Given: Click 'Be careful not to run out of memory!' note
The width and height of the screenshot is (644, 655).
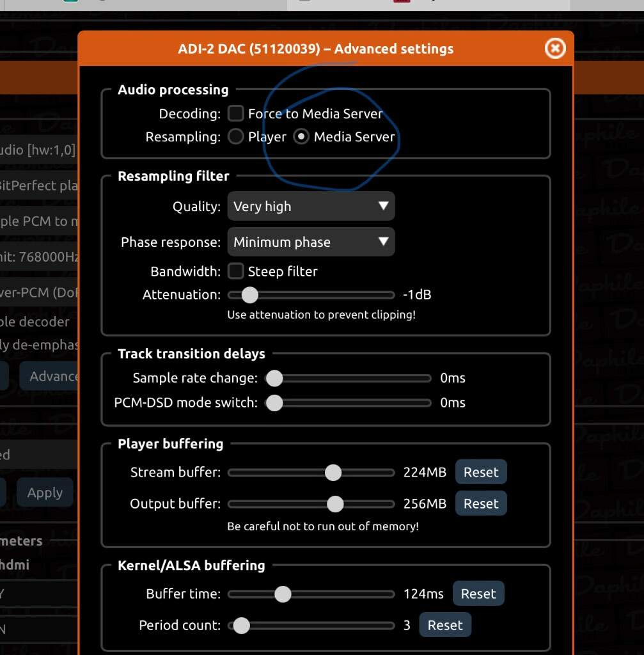Looking at the screenshot, I should click(323, 526).
